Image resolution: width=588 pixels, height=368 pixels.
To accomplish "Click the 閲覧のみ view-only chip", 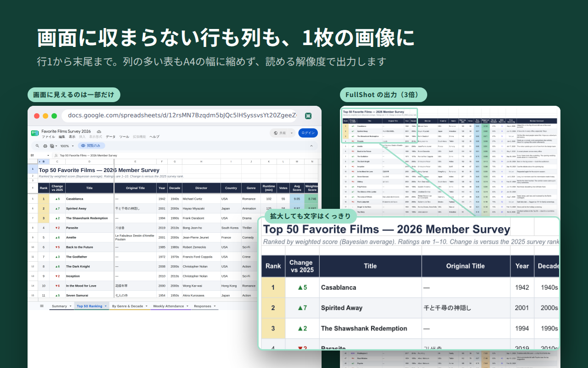I will 91,146.
